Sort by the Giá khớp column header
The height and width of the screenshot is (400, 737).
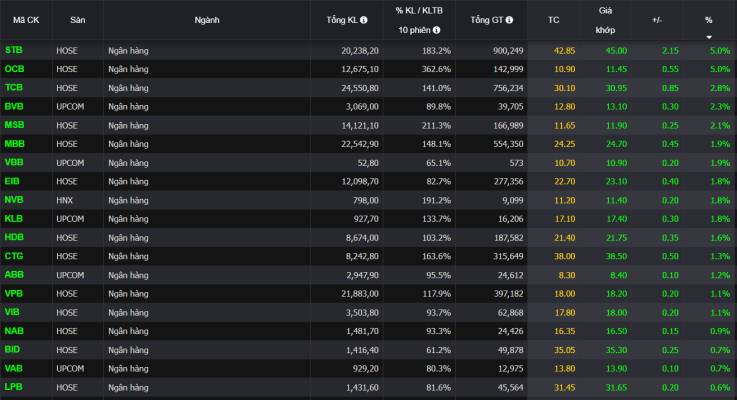coord(605,20)
